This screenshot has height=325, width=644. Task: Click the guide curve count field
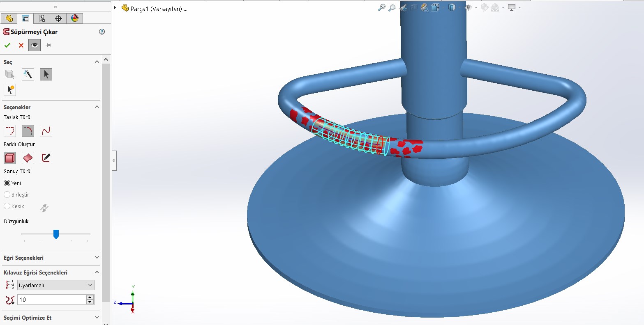tap(52, 300)
